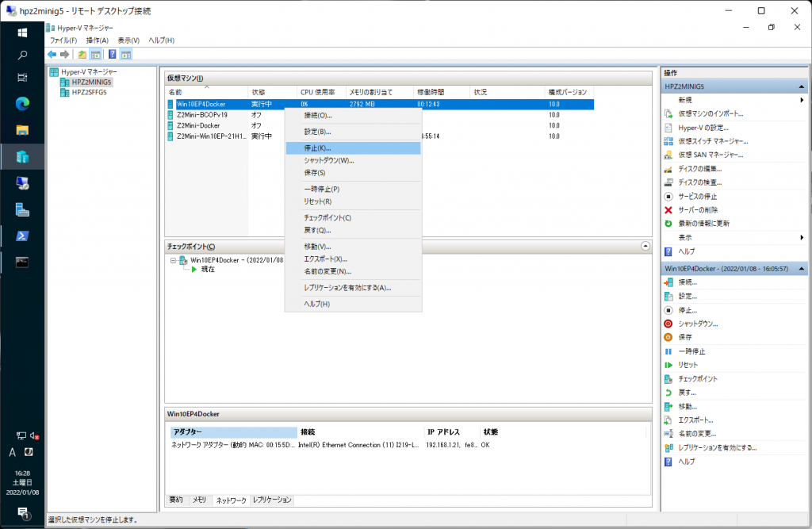Choose 名前の変更(N) in context menu
This screenshot has width=812, height=529.
click(x=353, y=271)
